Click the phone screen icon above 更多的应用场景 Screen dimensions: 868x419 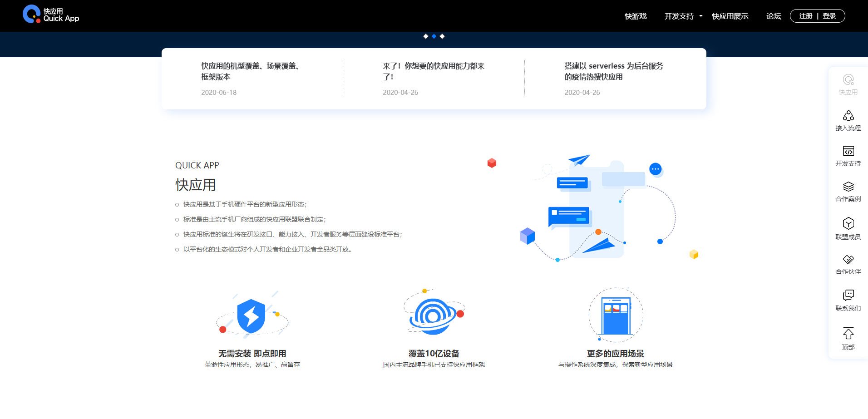616,315
